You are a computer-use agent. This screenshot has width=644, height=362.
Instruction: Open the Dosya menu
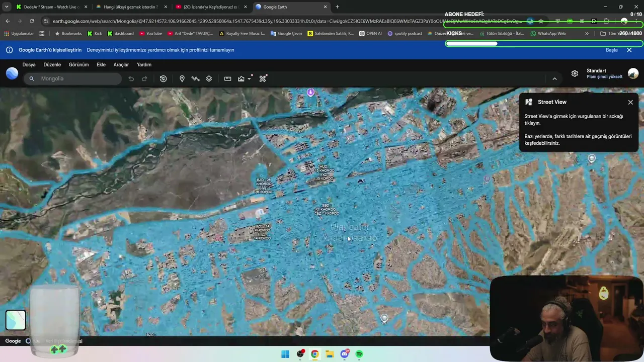[29, 64]
